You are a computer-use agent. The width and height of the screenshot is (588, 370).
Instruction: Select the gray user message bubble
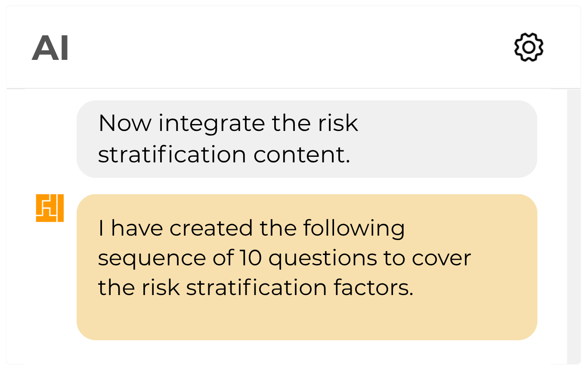pyautogui.click(x=307, y=139)
